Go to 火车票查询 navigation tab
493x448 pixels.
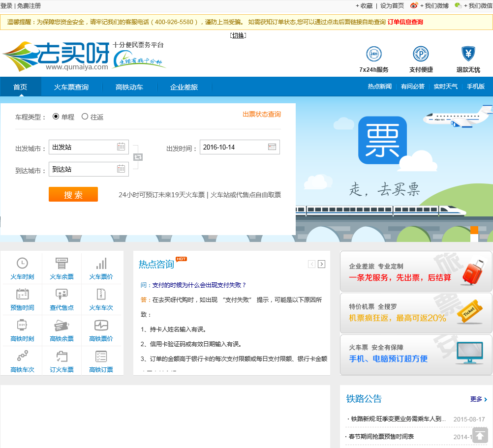point(71,87)
